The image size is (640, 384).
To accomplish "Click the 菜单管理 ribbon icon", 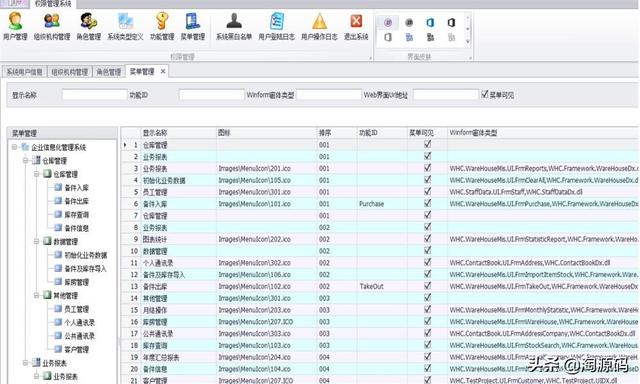I will click(193, 26).
